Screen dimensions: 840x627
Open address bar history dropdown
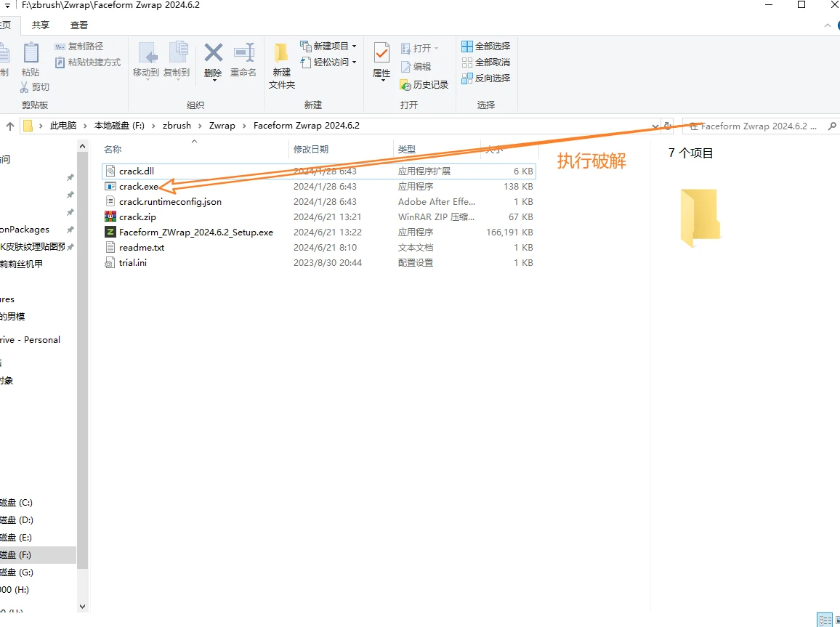tap(655, 126)
